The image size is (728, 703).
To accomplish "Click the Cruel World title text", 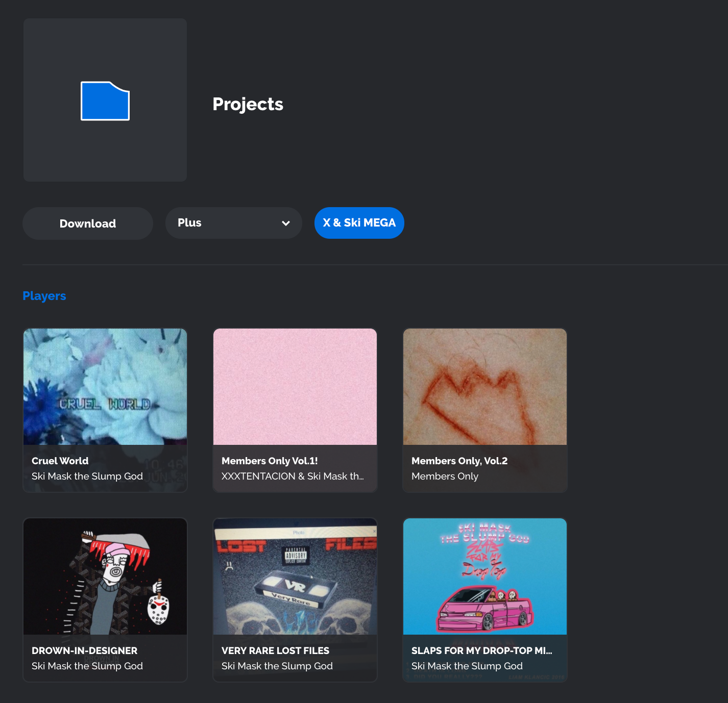I will [60, 461].
